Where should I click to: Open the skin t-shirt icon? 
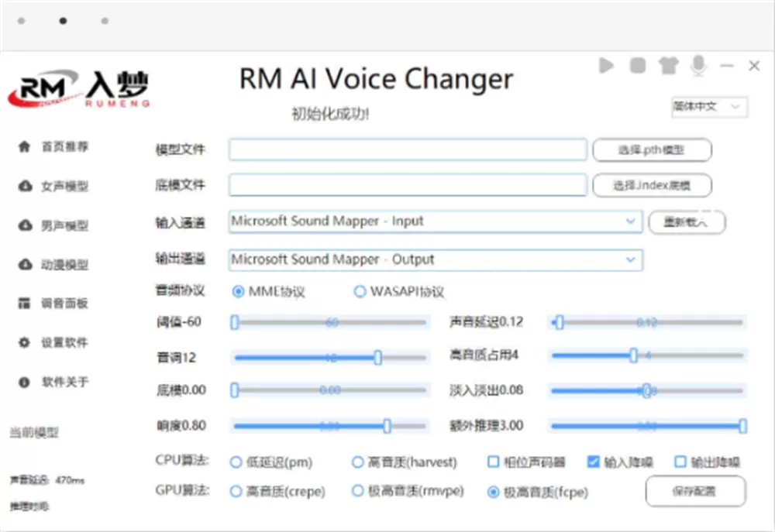coord(668,65)
